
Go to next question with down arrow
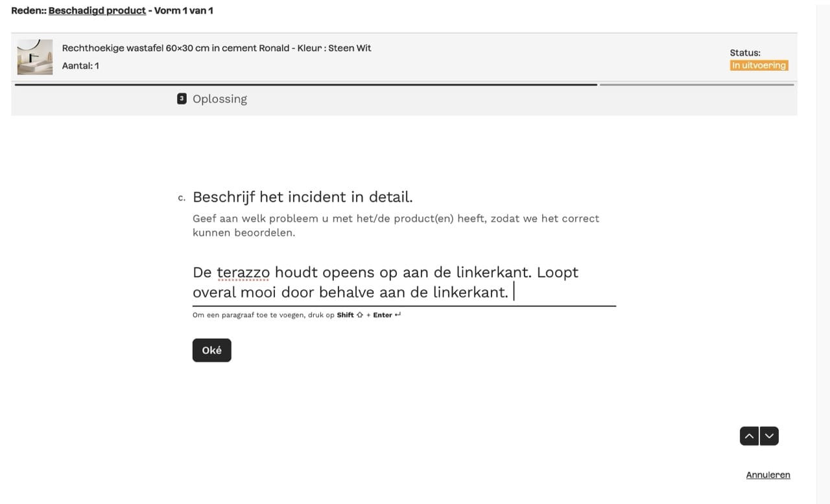point(769,436)
